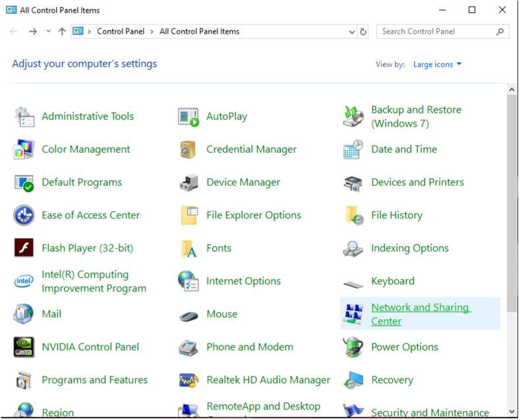Click the Phone and Modem icon
The image size is (520, 420).
click(x=188, y=348)
